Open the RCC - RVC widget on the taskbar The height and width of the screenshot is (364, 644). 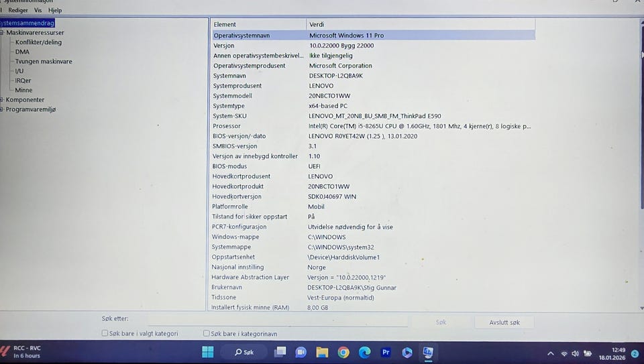coord(21,352)
